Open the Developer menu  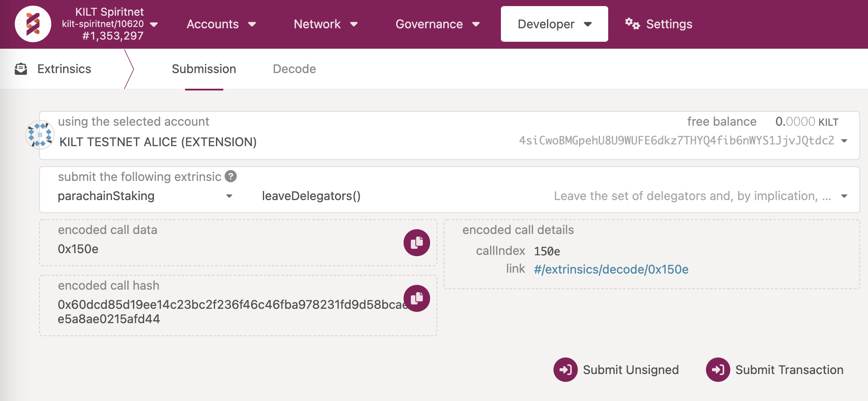pyautogui.click(x=554, y=24)
